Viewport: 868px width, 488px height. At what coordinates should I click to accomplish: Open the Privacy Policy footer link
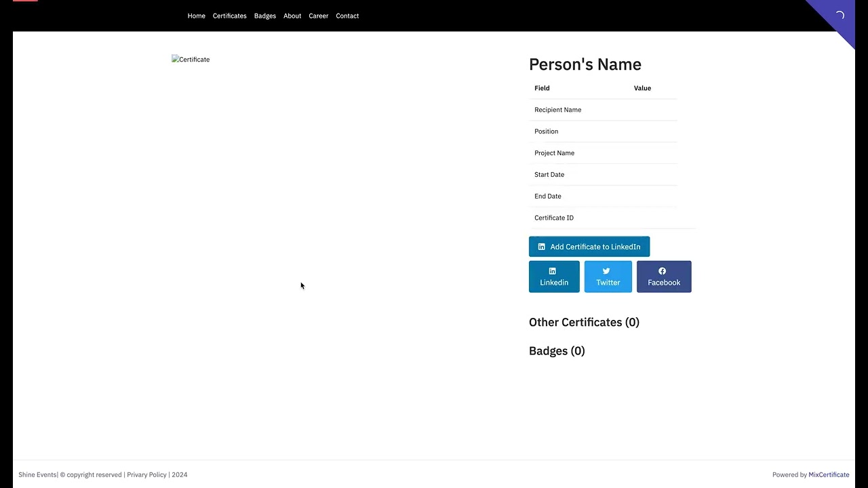146,474
